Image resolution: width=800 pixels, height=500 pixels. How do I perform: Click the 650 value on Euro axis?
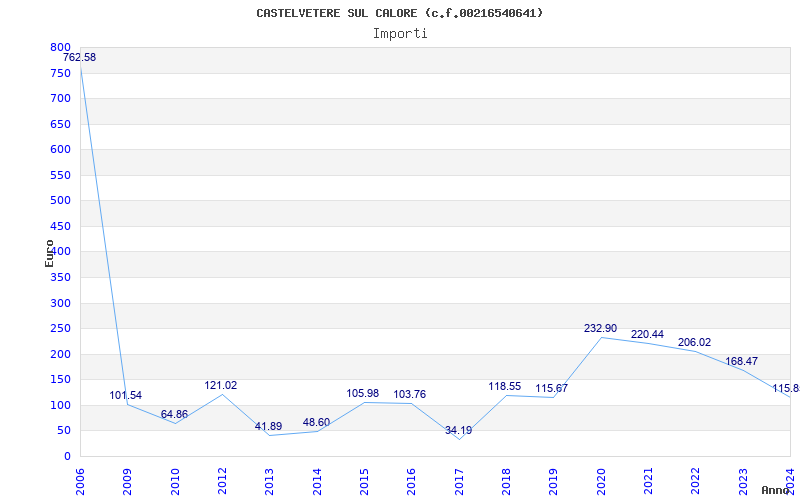(60, 124)
